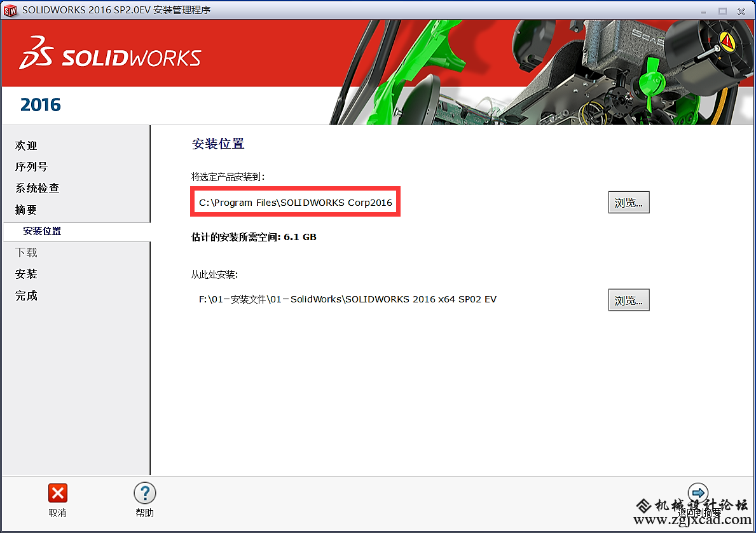Screen dimensions: 756x533
Task: Go back to summary with the arrow icon
Action: [698, 493]
